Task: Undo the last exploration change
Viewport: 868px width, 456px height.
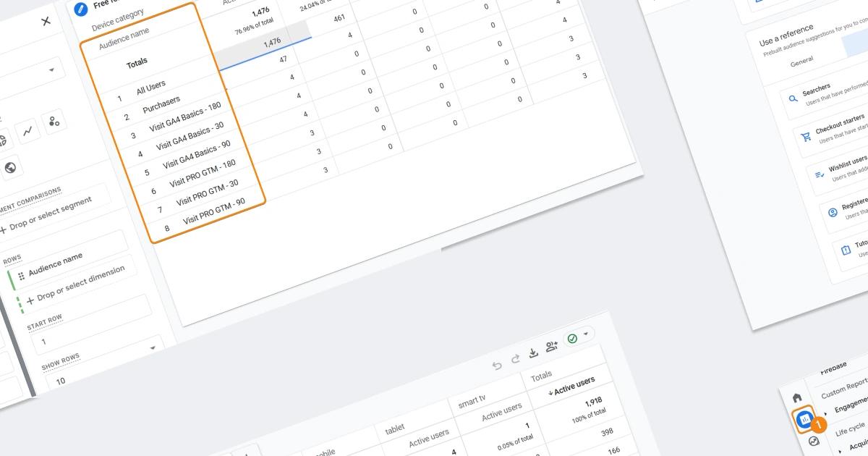Action: [x=497, y=365]
